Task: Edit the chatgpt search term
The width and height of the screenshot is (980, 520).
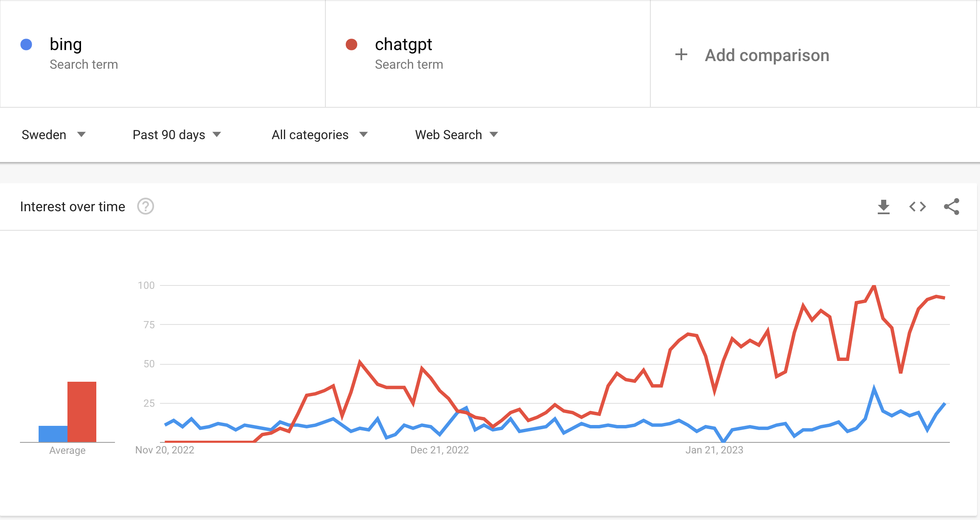Action: point(488,54)
